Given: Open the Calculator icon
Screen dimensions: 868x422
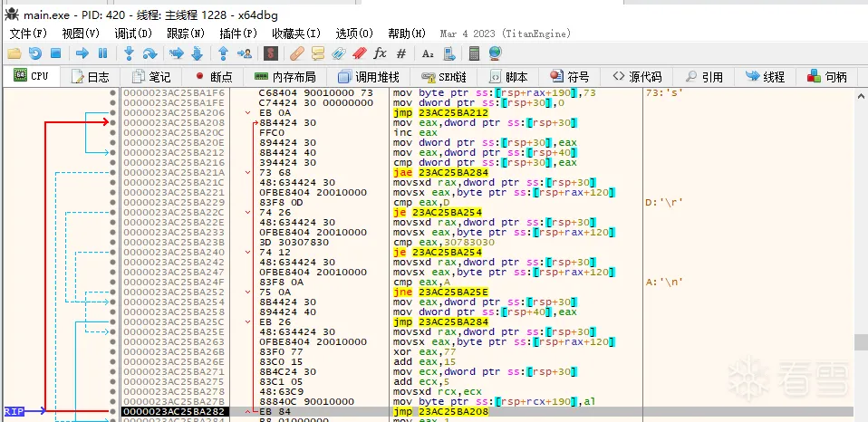Looking at the screenshot, I should (475, 53).
